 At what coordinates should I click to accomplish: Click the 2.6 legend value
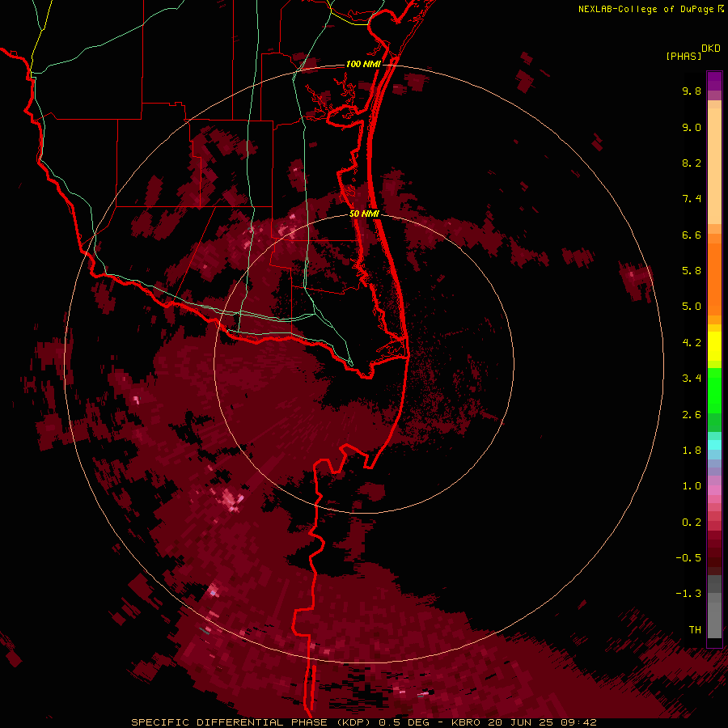(x=692, y=415)
